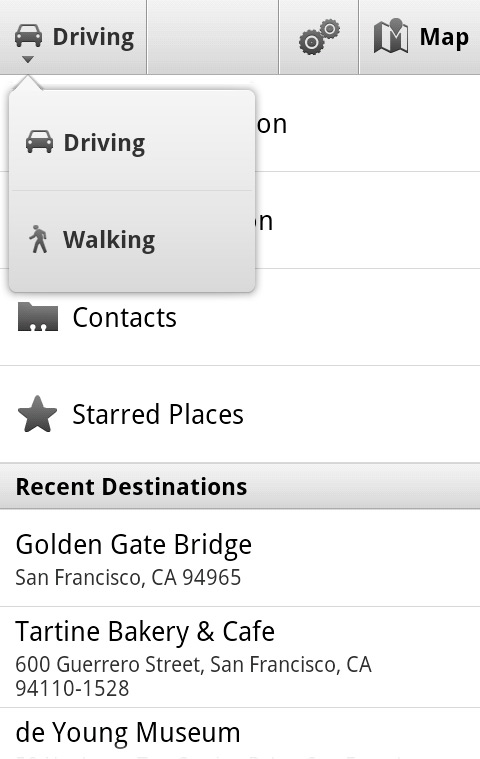Screen dimensions: 480x759
Task: Open settings via the gears icon
Action: 319,37
